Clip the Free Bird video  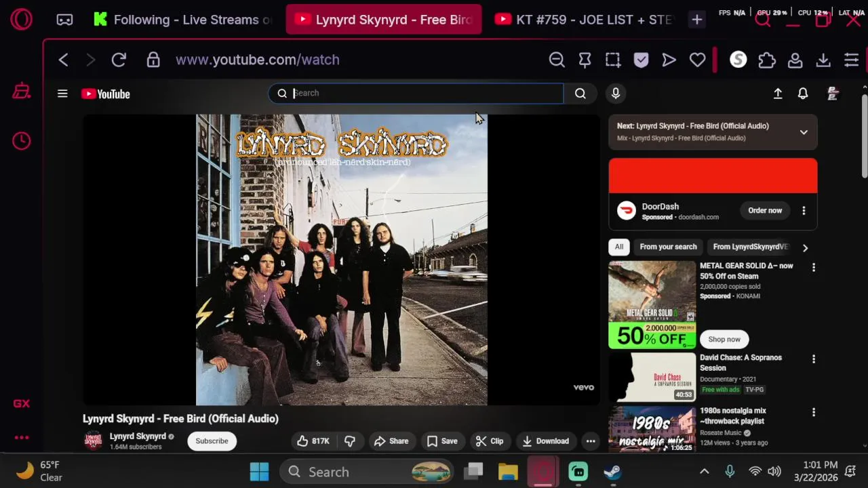point(490,441)
